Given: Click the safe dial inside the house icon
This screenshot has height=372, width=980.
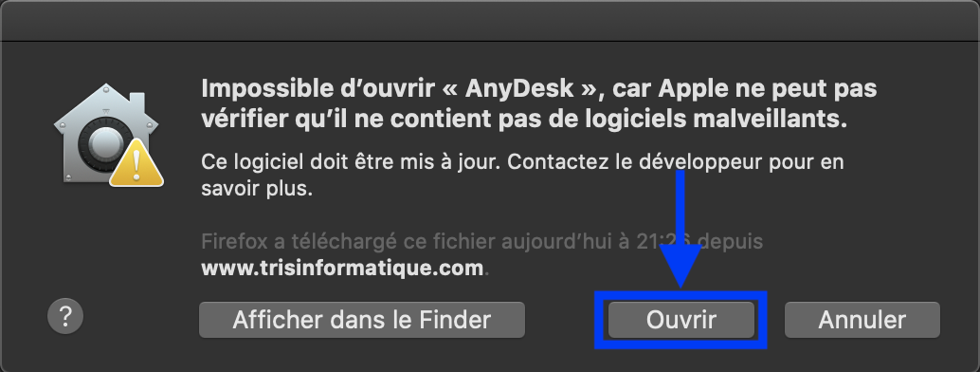Looking at the screenshot, I should (103, 145).
